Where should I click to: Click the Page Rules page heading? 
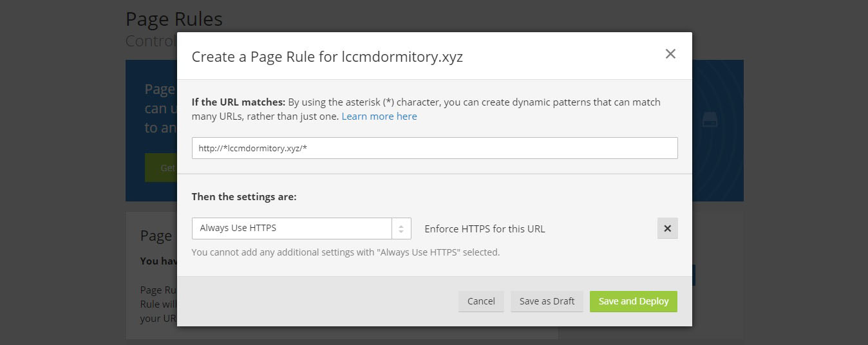click(x=174, y=19)
